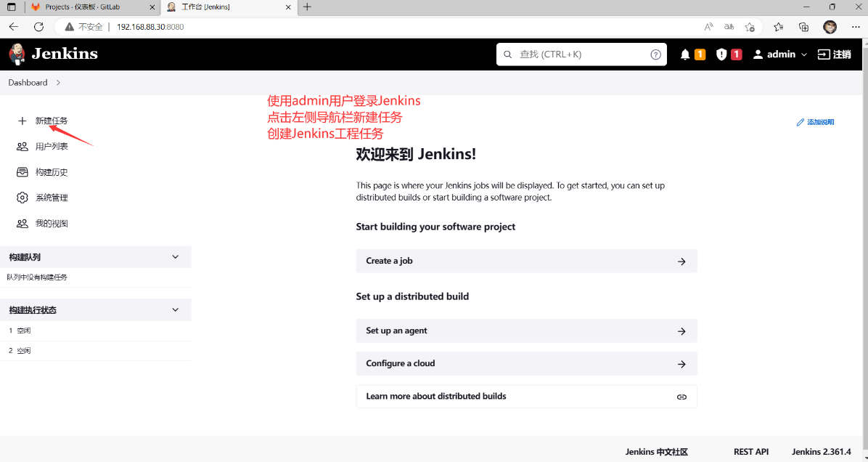Open Jenkins 中文社区 footer link

click(657, 452)
